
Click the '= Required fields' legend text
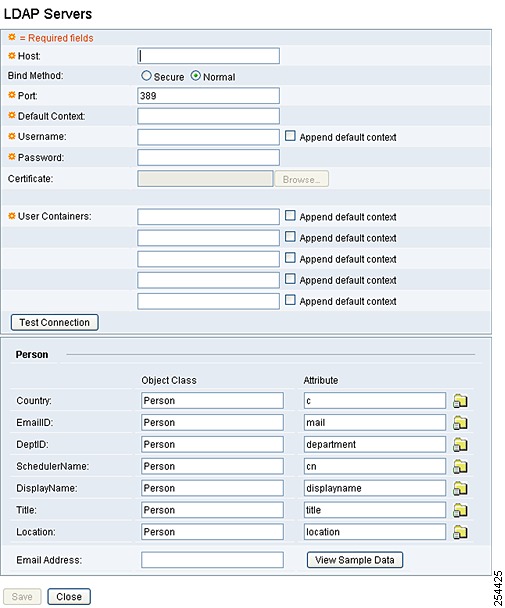coord(56,38)
